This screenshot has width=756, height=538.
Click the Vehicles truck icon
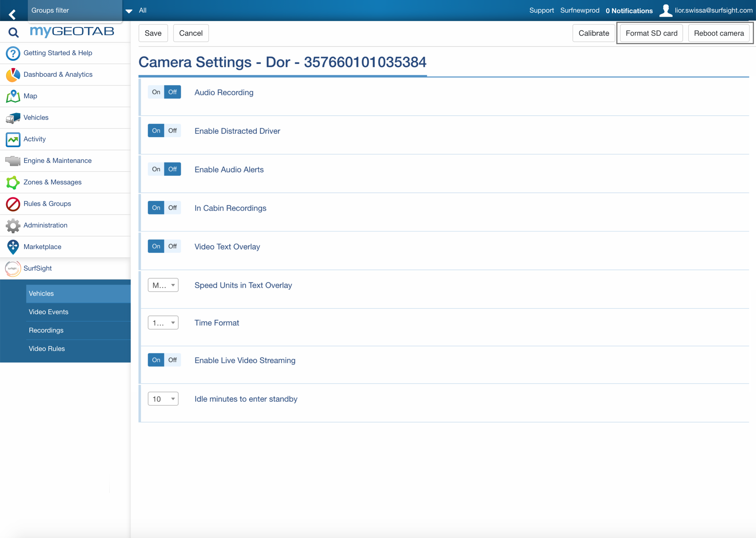(13, 118)
